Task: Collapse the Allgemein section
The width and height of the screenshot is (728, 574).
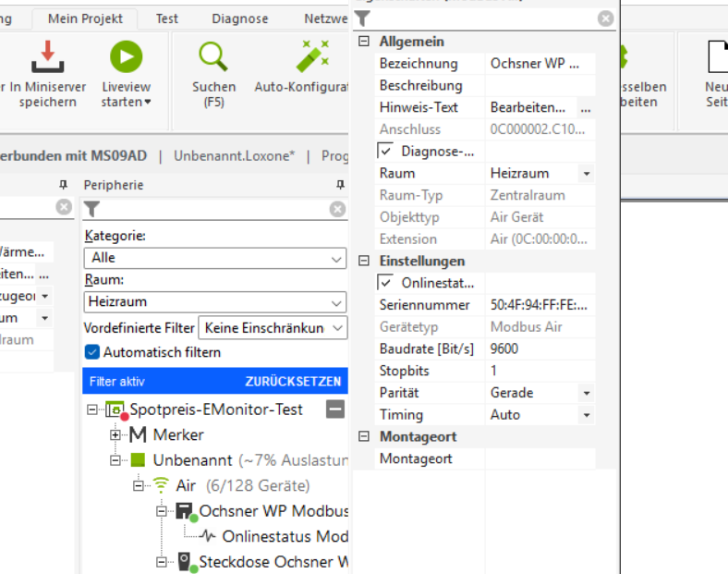Action: [x=364, y=42]
